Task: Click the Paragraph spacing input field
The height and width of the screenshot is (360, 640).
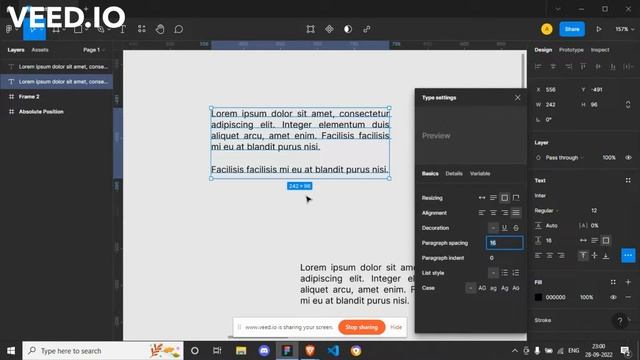Action: point(504,243)
